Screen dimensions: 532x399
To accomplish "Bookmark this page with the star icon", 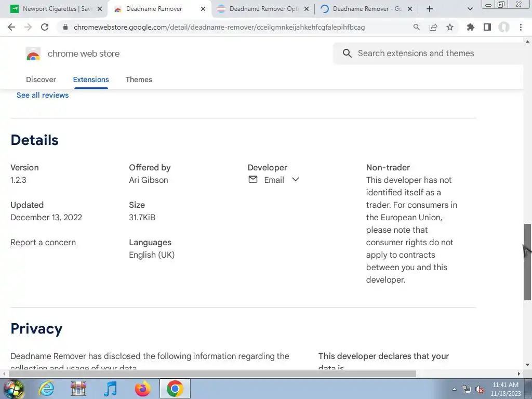I will click(450, 27).
